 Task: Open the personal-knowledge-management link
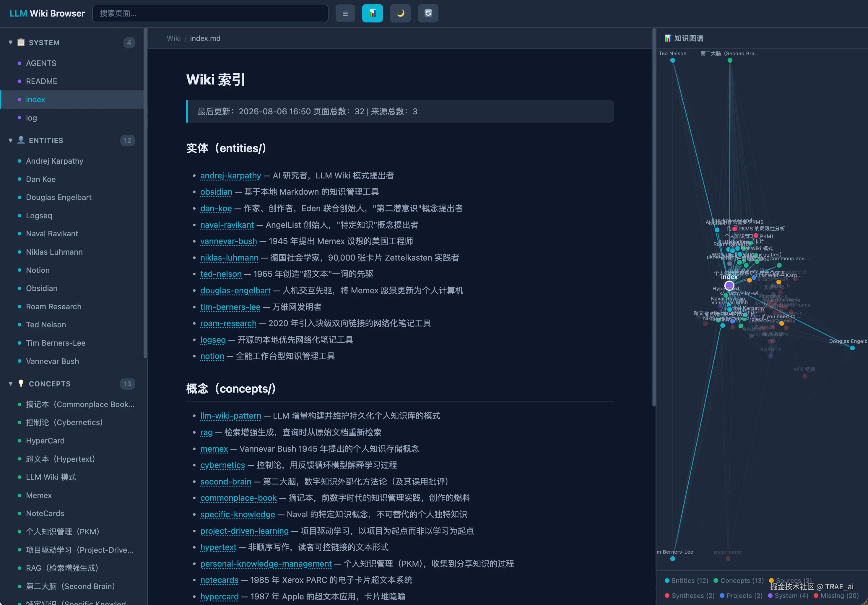coord(266,564)
